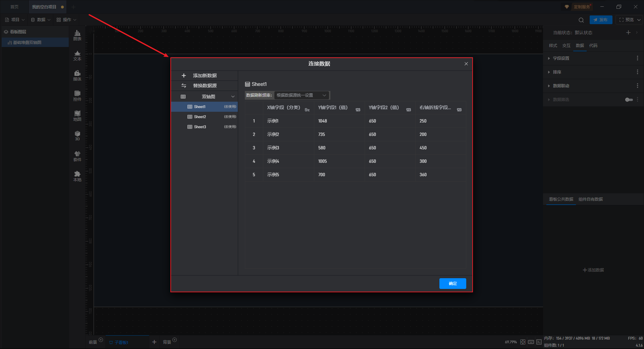The height and width of the screenshot is (349, 644).
Task: Open the 套件 kit components icon
Action: 77,156
